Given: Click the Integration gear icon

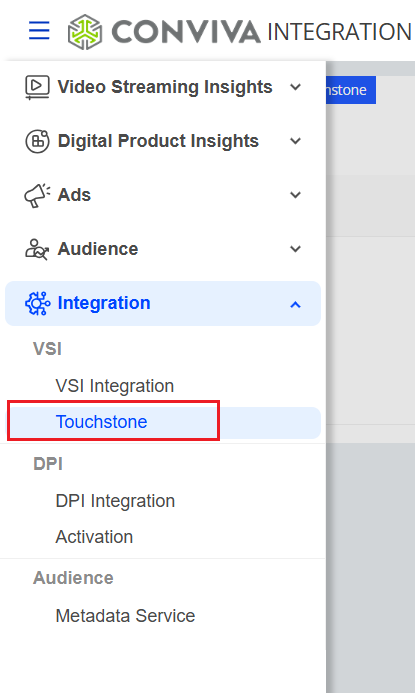Looking at the screenshot, I should (37, 303).
